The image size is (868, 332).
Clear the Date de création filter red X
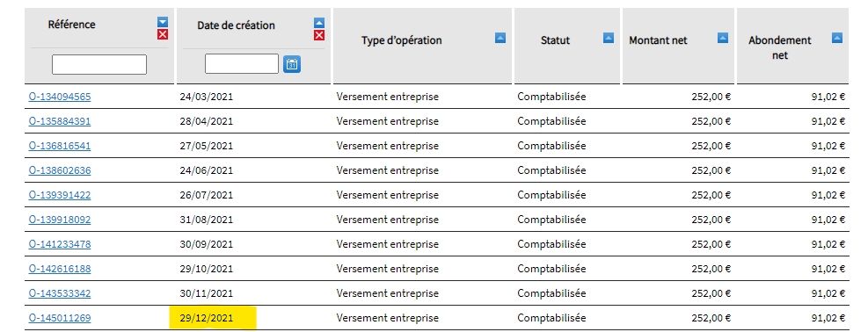(319, 35)
